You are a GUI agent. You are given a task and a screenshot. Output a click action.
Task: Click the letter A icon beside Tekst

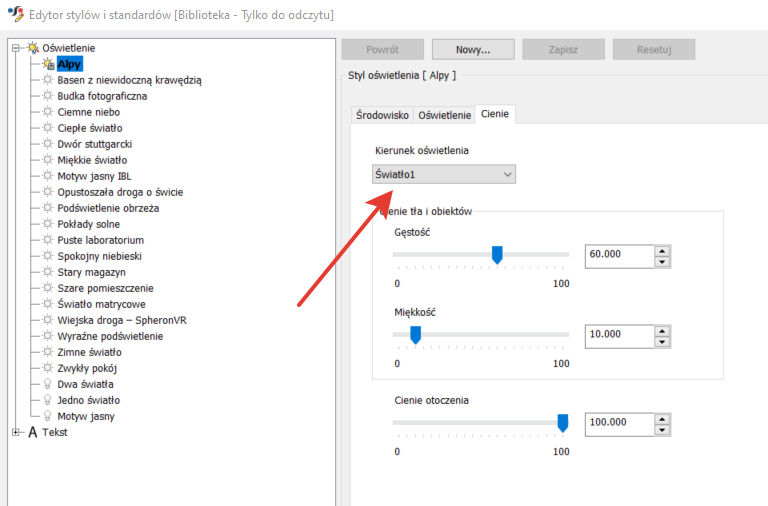tap(33, 432)
